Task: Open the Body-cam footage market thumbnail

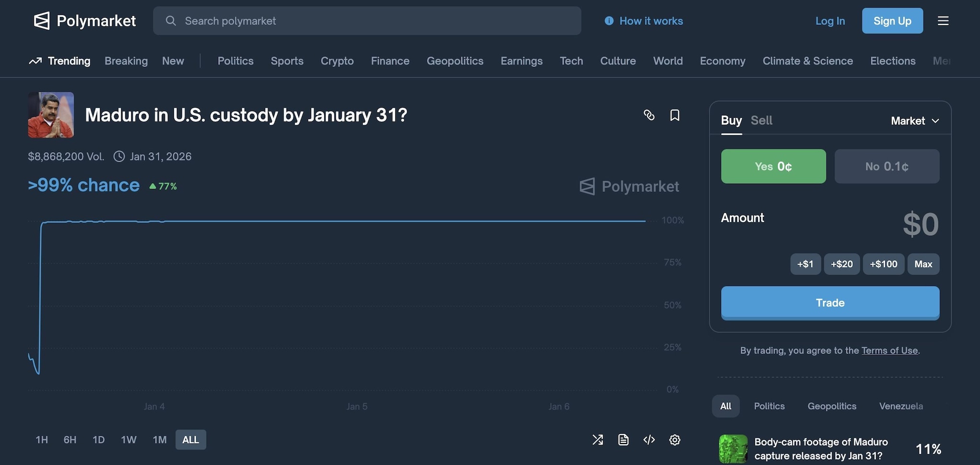Action: (733, 449)
